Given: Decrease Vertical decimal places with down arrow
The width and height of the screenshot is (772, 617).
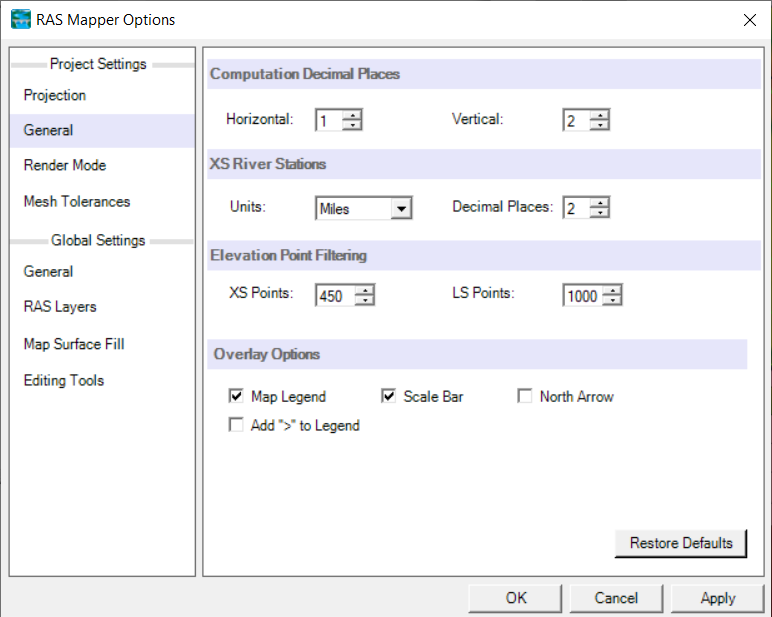Looking at the screenshot, I should pyautogui.click(x=600, y=125).
